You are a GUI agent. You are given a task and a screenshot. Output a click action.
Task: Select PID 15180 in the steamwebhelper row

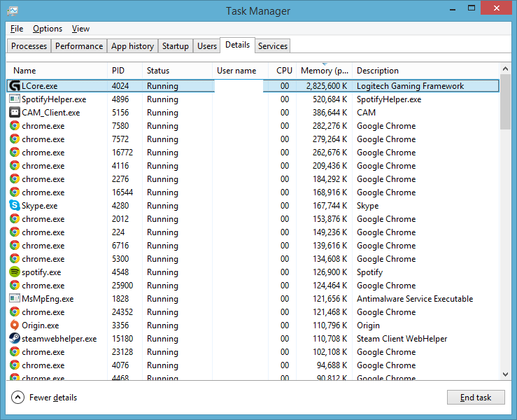coord(122,339)
